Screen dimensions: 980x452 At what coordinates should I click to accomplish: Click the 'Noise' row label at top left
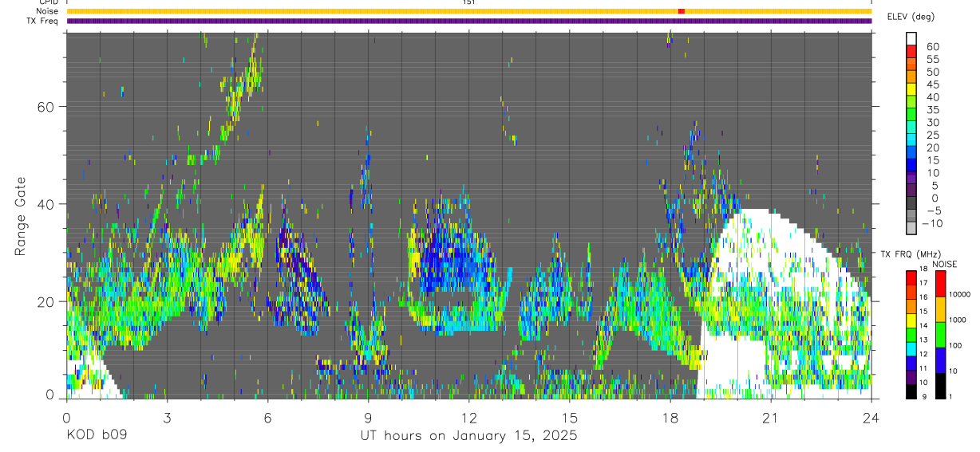tap(46, 11)
